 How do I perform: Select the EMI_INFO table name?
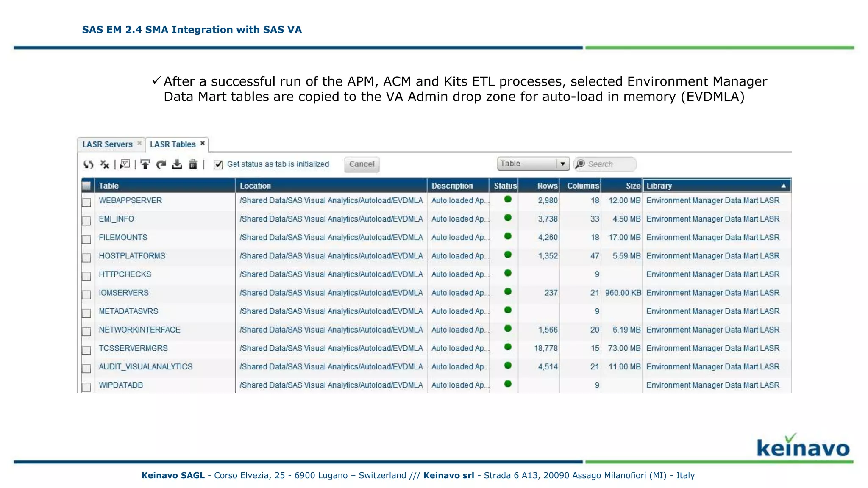coord(117,219)
